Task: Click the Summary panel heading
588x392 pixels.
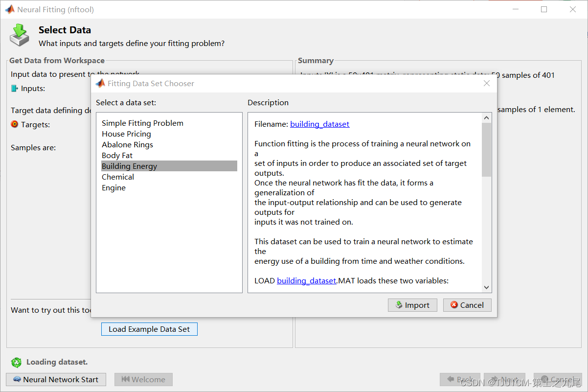Action: point(316,61)
